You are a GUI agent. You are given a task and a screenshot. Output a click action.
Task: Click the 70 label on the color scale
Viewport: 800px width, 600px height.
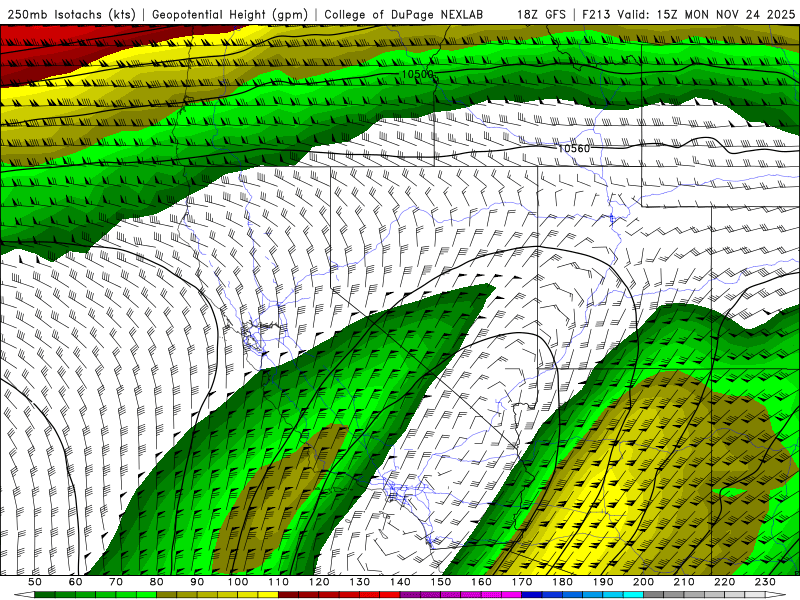point(116,582)
